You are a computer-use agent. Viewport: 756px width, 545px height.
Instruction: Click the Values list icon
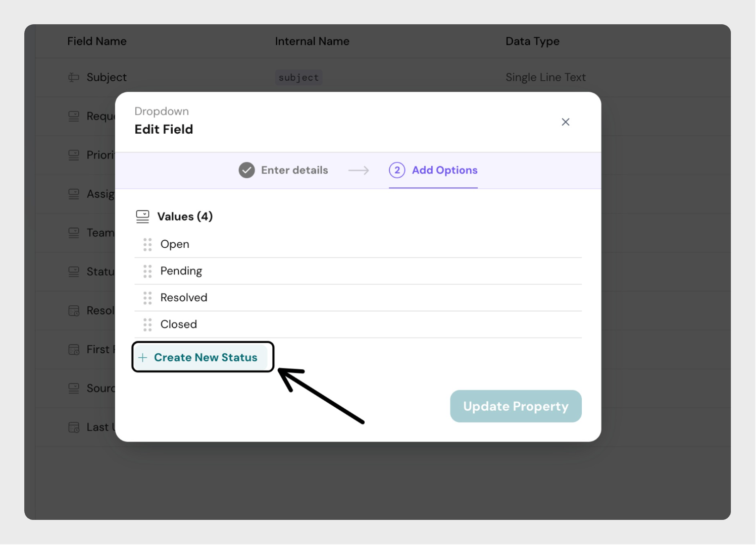pyautogui.click(x=143, y=217)
